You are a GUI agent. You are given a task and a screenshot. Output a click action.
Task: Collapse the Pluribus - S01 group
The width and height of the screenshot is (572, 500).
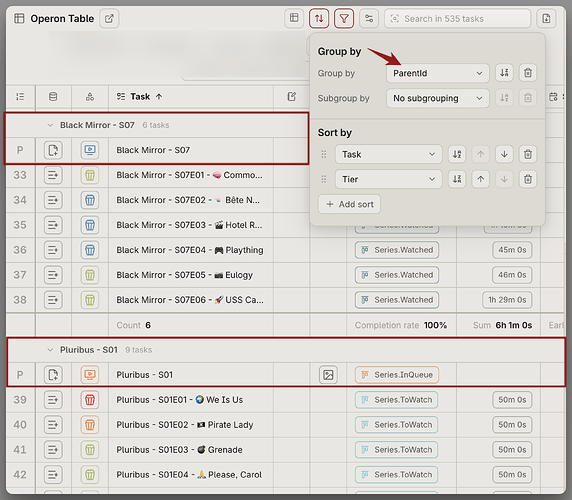pyautogui.click(x=50, y=350)
